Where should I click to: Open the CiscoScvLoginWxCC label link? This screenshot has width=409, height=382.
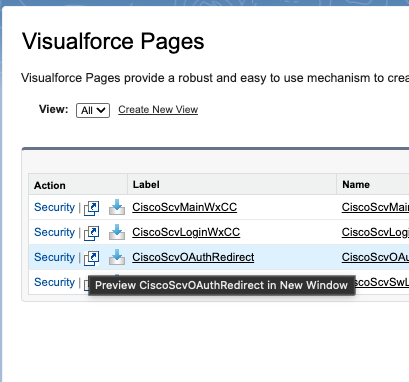tap(186, 232)
